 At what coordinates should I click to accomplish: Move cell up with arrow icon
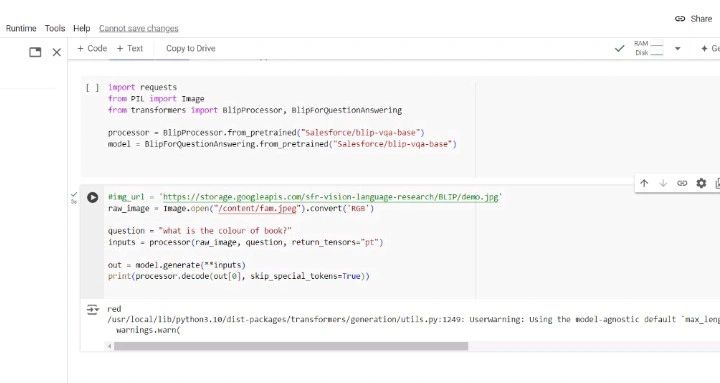pos(644,183)
